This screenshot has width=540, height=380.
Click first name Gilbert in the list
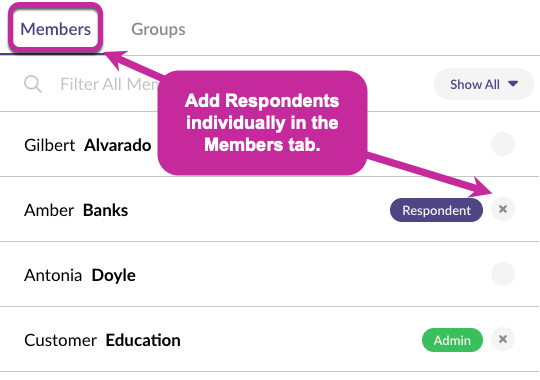coord(50,145)
